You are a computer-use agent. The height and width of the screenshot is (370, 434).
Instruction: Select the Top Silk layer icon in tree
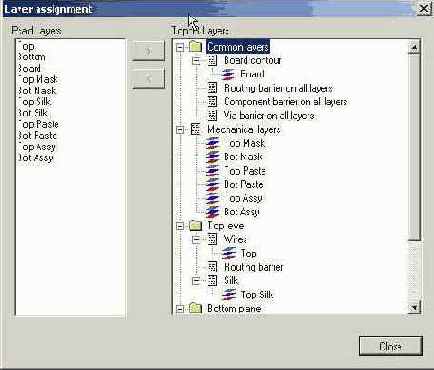[229, 294]
